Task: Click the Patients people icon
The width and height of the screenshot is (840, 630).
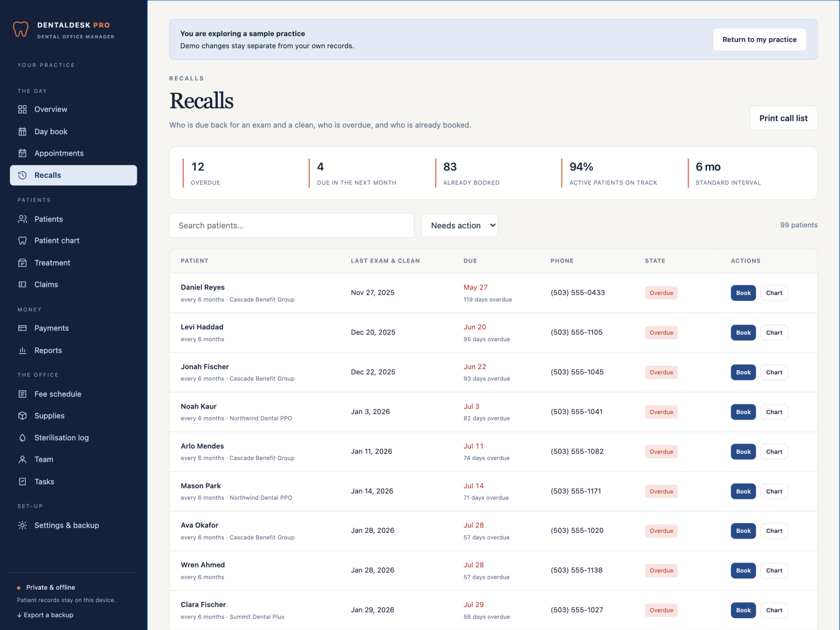Action: [22, 219]
